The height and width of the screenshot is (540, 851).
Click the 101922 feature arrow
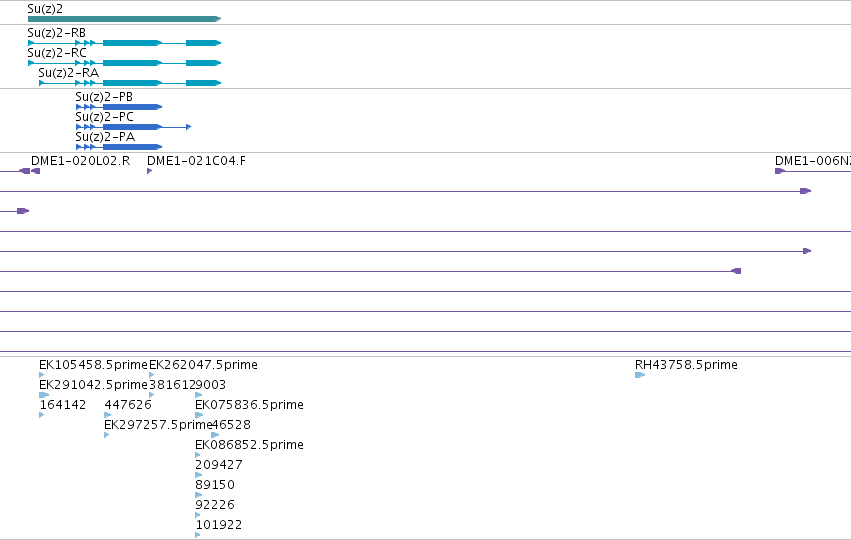point(198,535)
